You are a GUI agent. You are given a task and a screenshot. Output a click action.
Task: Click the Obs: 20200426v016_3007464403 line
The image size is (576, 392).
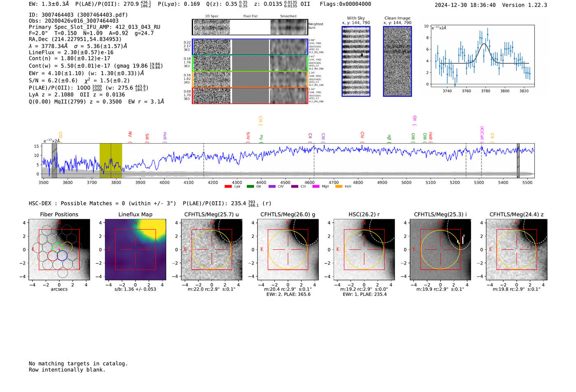point(74,21)
